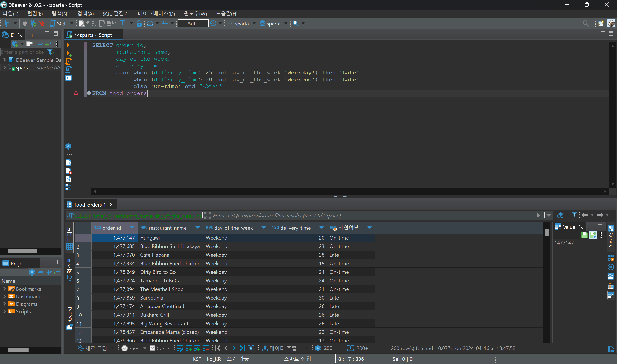The image size is (617, 364).
Task: Click result set settings gear icon
Action: pyautogui.click(x=317, y=348)
